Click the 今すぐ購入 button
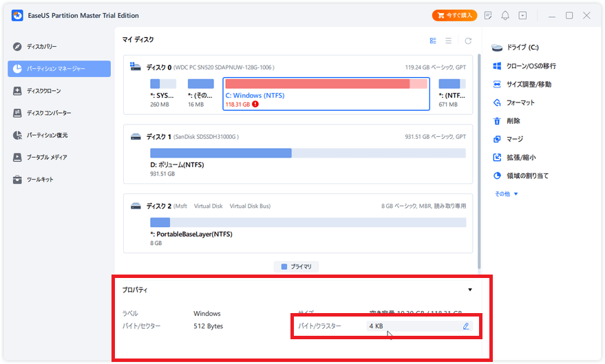Screen dimensions: 605x364 454,15
